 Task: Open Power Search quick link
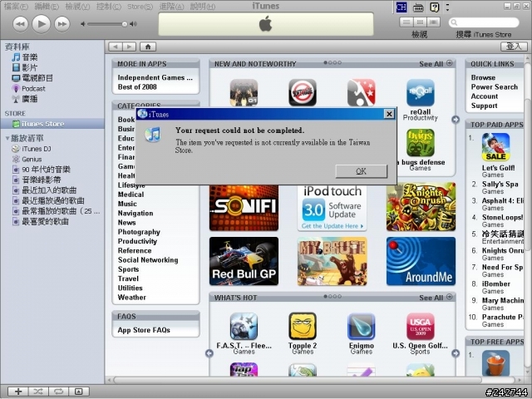tap(495, 86)
